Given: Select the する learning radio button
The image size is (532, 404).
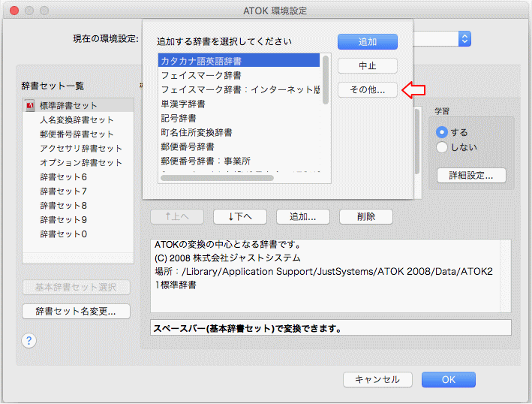Looking at the screenshot, I should (x=442, y=132).
